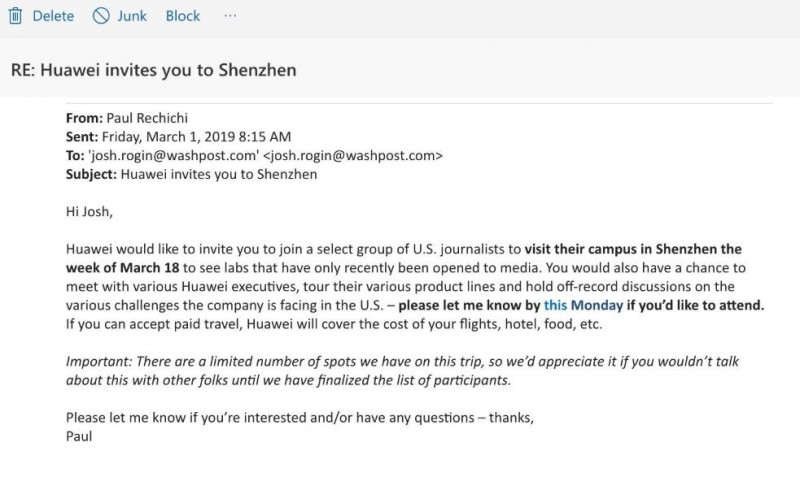
Task: Click bold 'visit their campus in Shenzhen' text
Action: coord(620,249)
